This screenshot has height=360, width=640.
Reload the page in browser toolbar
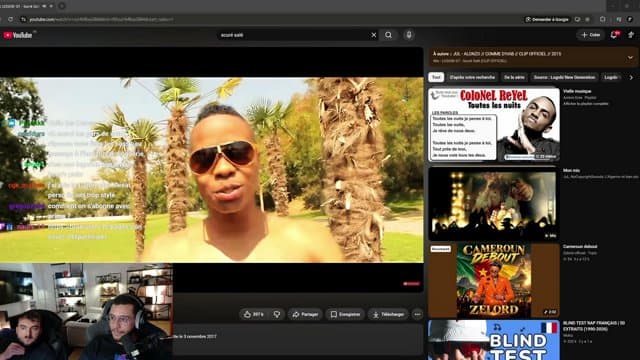coord(11,19)
